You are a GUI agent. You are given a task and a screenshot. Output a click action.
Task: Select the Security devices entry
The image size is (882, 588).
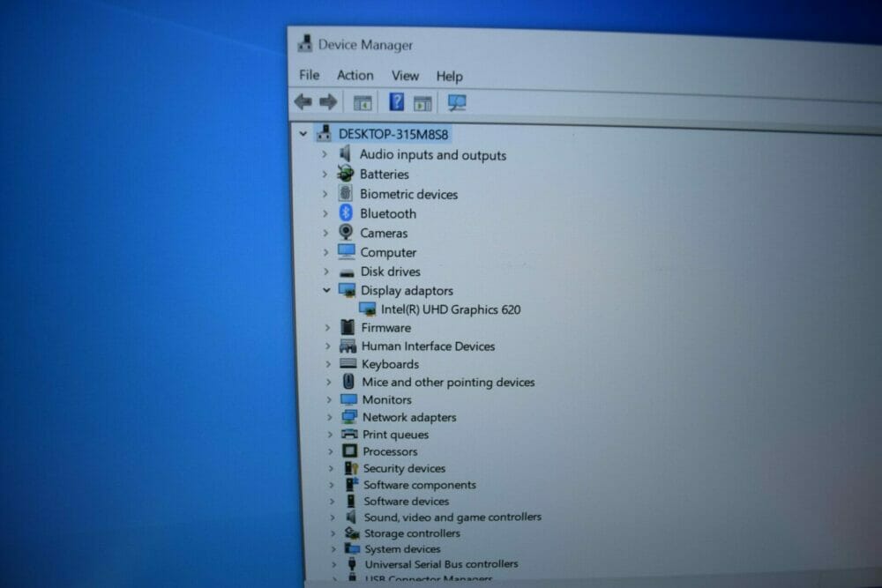(x=405, y=468)
